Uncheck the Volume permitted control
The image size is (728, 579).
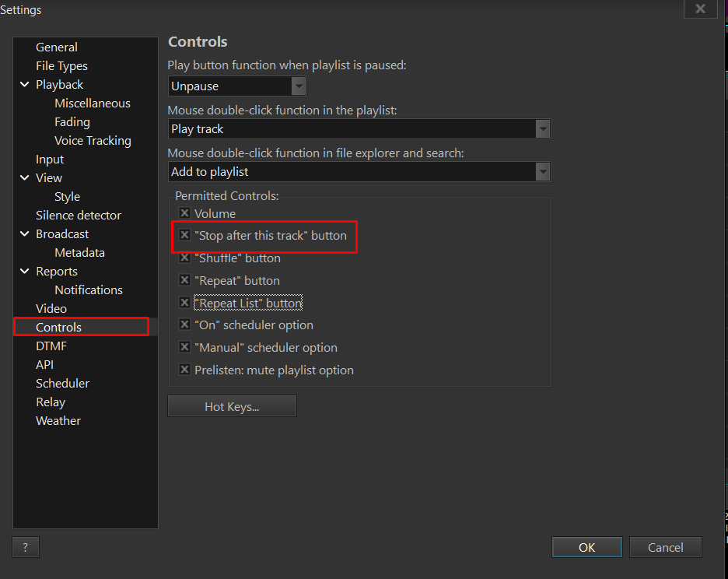click(x=184, y=213)
